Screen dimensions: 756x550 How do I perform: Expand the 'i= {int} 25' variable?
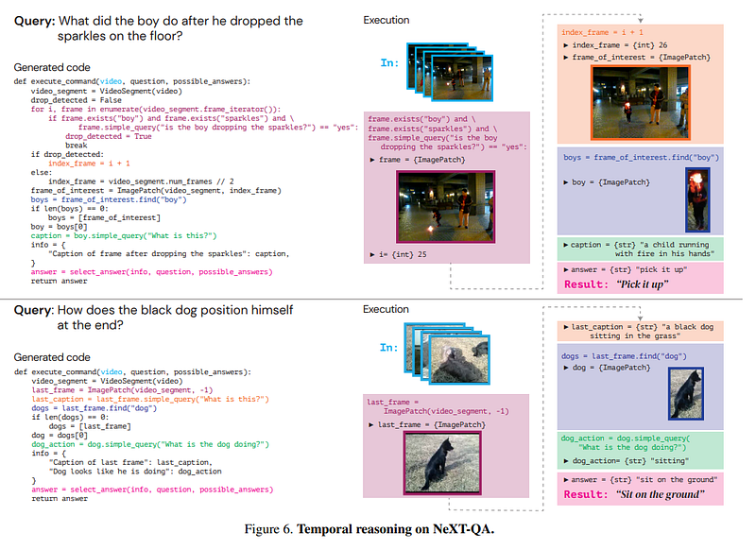point(372,254)
